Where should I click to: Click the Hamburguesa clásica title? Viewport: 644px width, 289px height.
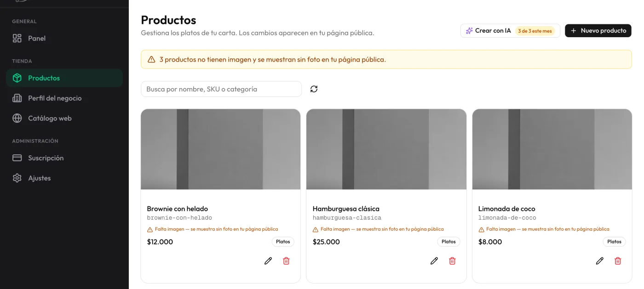point(346,209)
